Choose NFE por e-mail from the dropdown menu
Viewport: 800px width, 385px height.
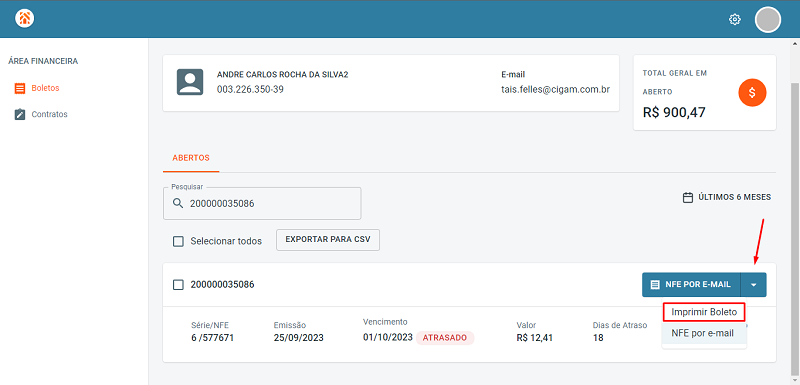click(704, 333)
